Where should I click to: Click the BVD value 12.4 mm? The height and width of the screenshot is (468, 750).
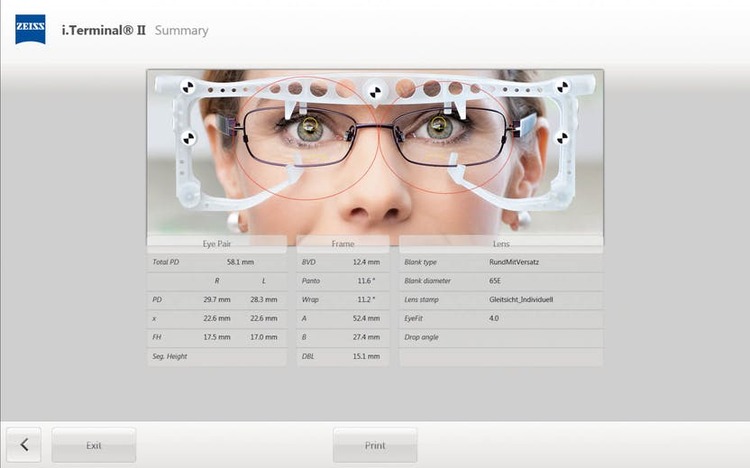click(366, 262)
